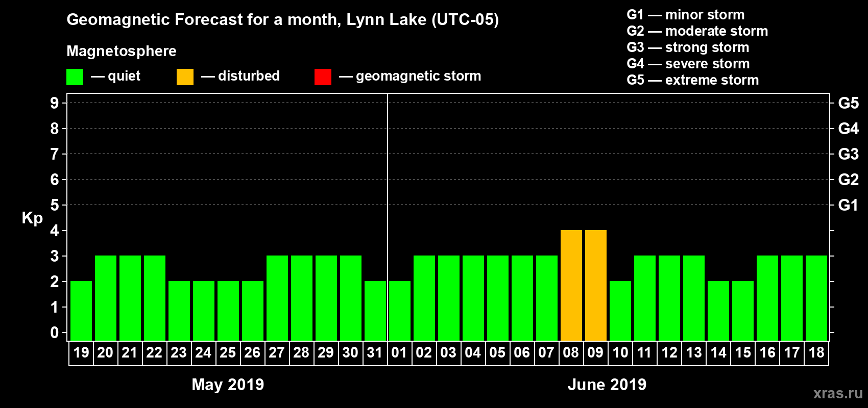Click the 'disturbed' legend label

249,76
